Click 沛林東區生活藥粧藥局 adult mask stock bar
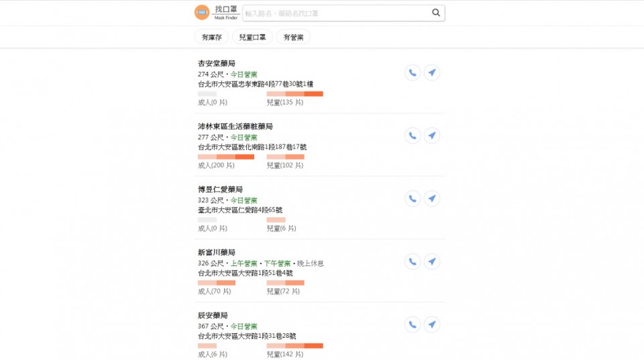 coord(226,156)
